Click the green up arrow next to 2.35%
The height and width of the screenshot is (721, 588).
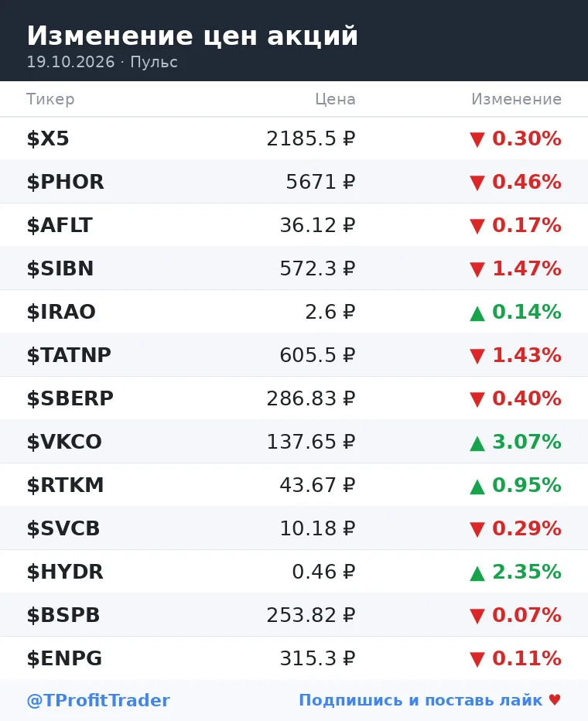477,573
